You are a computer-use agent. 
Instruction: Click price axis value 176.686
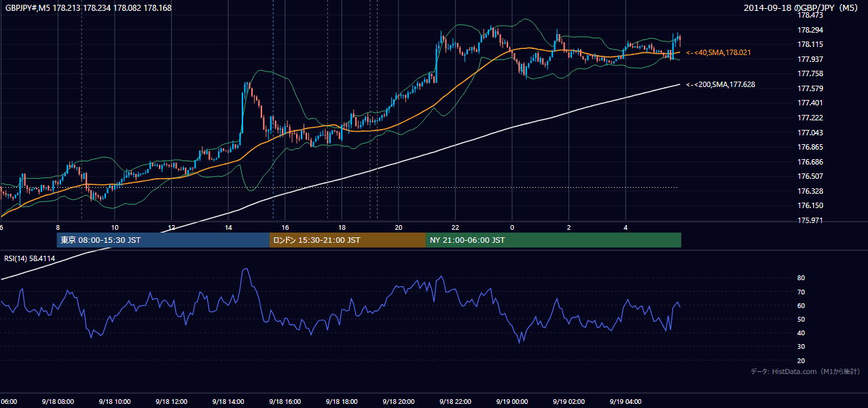(x=810, y=162)
